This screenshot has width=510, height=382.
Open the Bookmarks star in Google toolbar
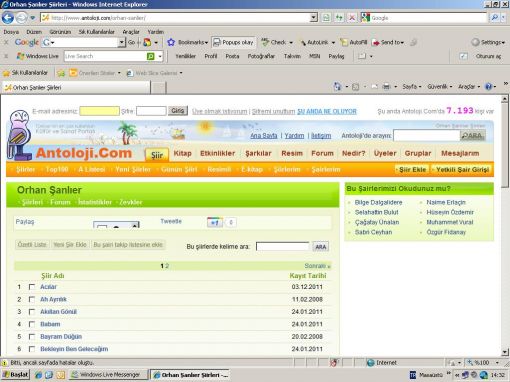pos(171,42)
